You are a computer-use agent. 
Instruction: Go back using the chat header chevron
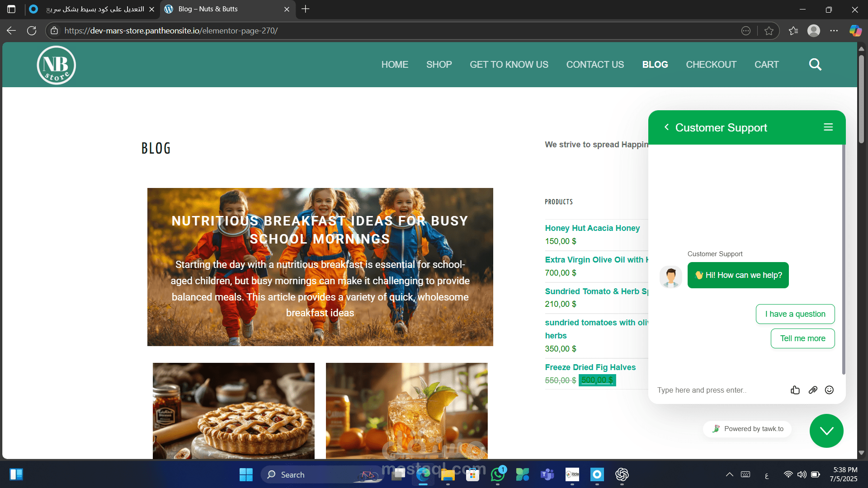click(x=666, y=127)
